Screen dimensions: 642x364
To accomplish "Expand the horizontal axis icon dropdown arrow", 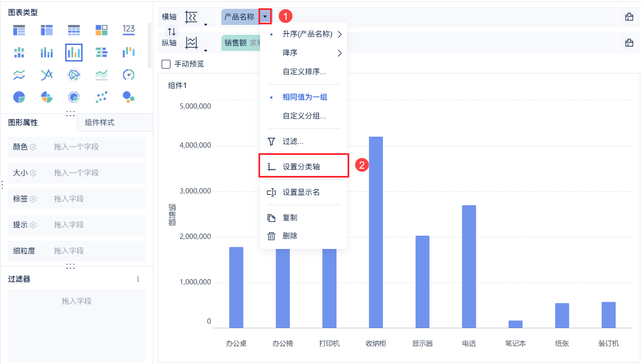I will 205,24.
